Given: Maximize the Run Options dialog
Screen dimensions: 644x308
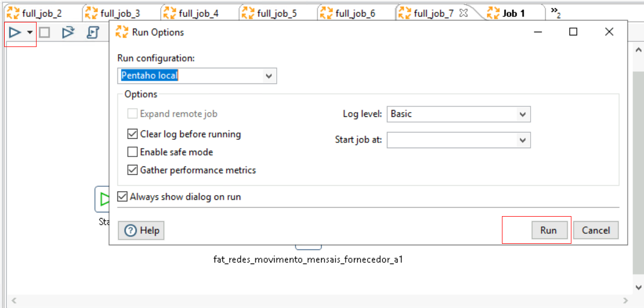Looking at the screenshot, I should (x=573, y=32).
